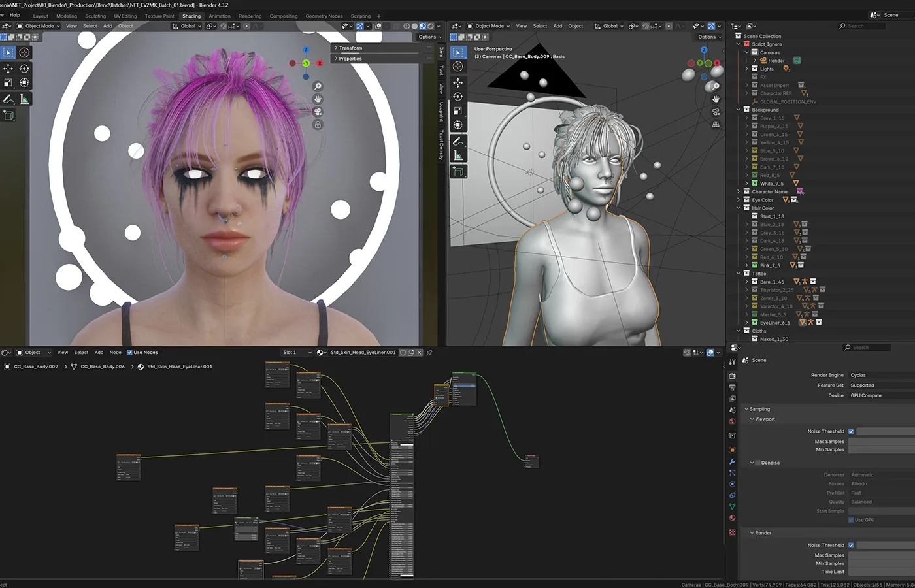
Task: Open Object Mode dropdown in left viewport
Action: (39, 26)
